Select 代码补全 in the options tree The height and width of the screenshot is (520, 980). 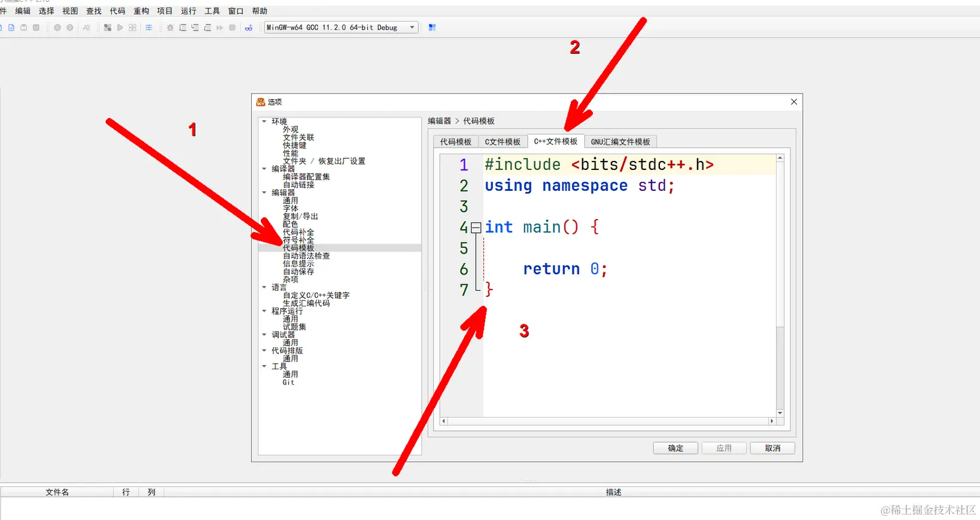299,232
